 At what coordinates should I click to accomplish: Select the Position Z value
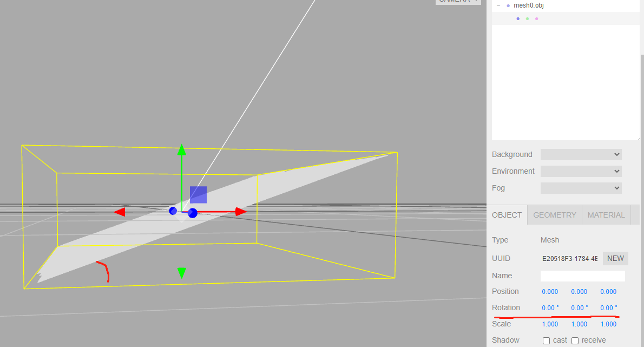click(608, 292)
